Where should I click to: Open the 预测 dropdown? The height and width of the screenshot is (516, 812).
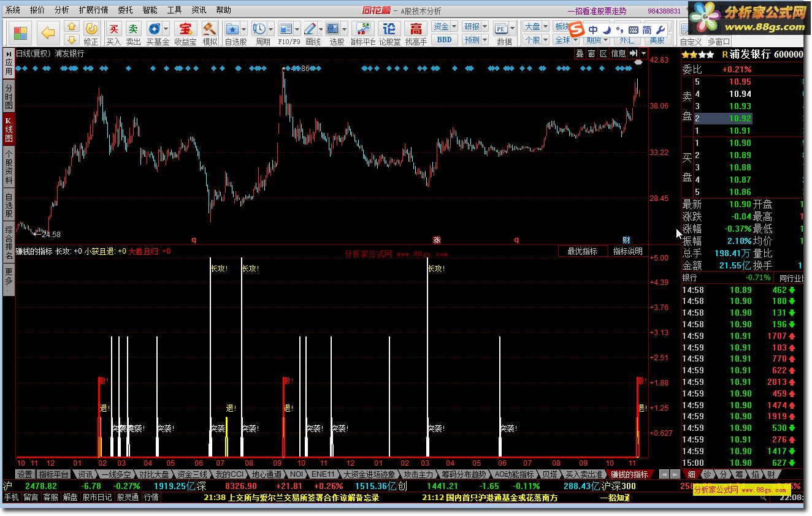pos(475,40)
